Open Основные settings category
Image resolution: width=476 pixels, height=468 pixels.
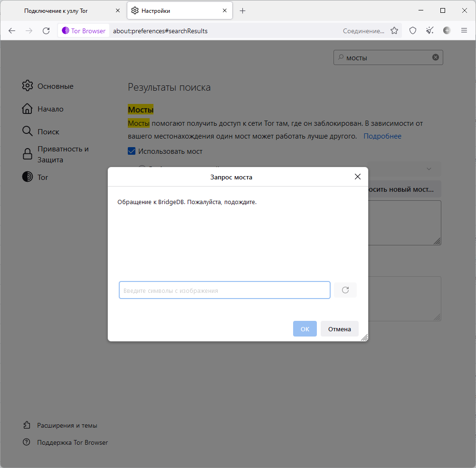(x=48, y=86)
